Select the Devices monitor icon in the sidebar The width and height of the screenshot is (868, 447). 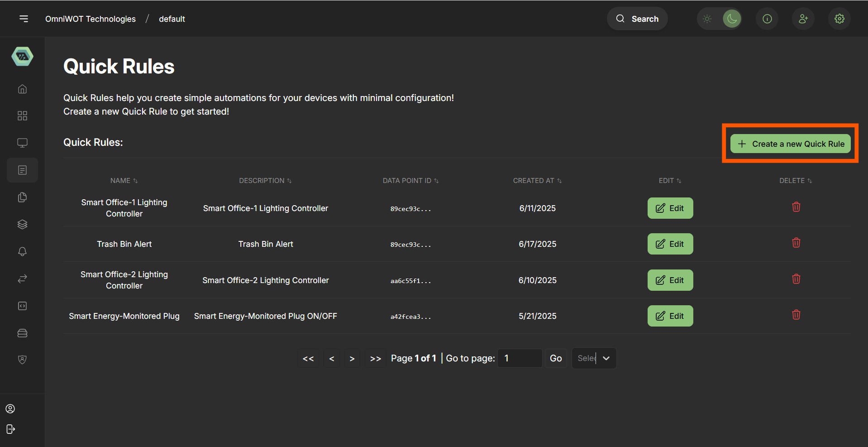point(22,143)
